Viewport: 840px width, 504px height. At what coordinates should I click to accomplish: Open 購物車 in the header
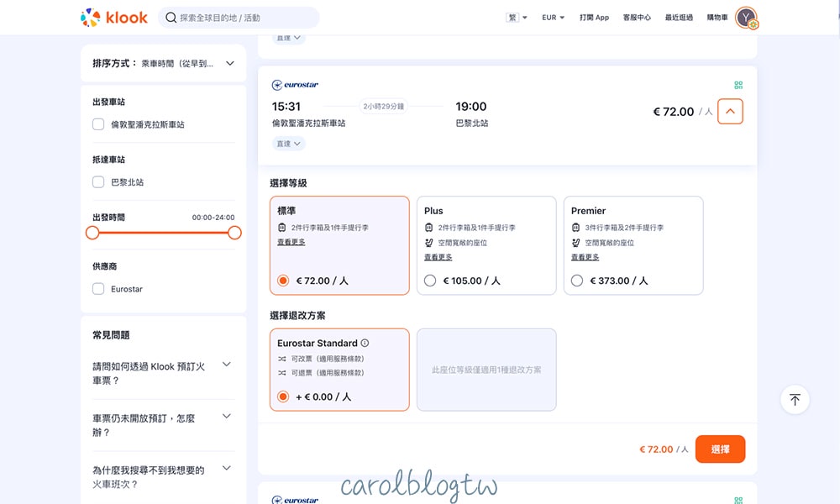[717, 18]
